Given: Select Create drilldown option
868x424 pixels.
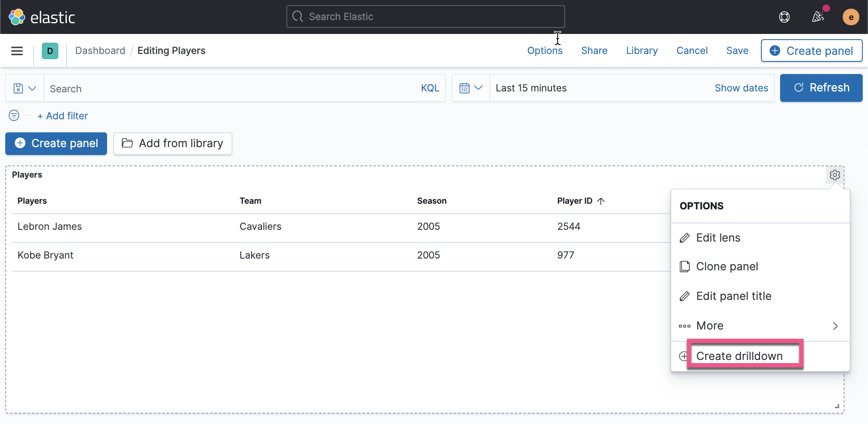Looking at the screenshot, I should (760, 356).
